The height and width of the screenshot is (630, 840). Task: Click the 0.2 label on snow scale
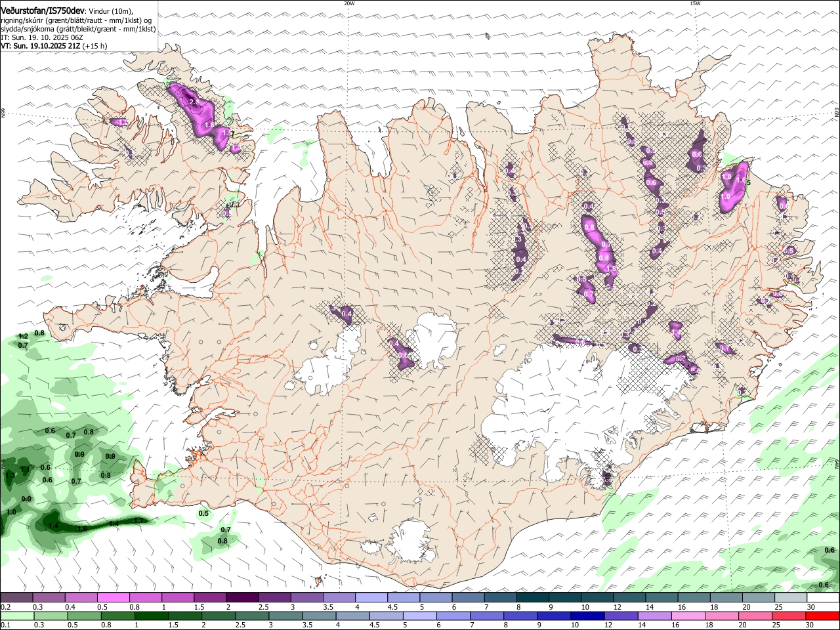(5, 608)
